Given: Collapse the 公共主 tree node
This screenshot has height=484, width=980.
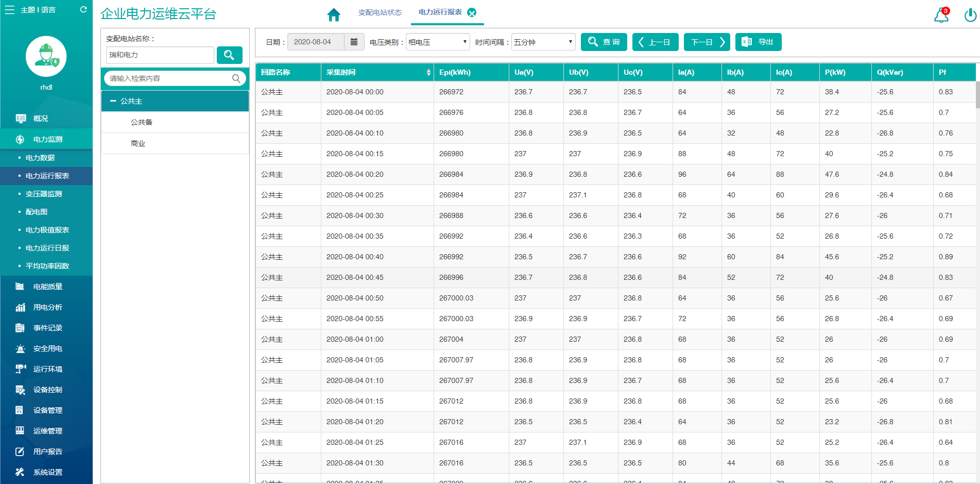Looking at the screenshot, I should point(113,101).
